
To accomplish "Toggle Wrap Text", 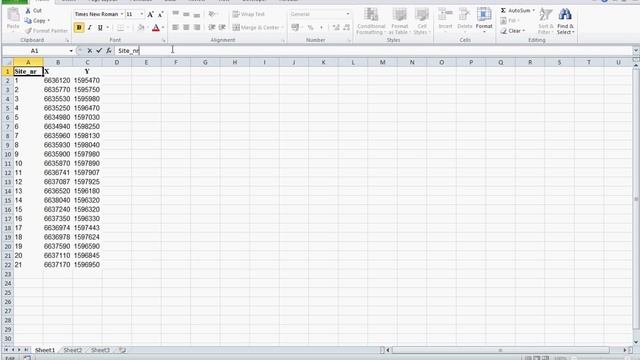I will tap(249, 14).
